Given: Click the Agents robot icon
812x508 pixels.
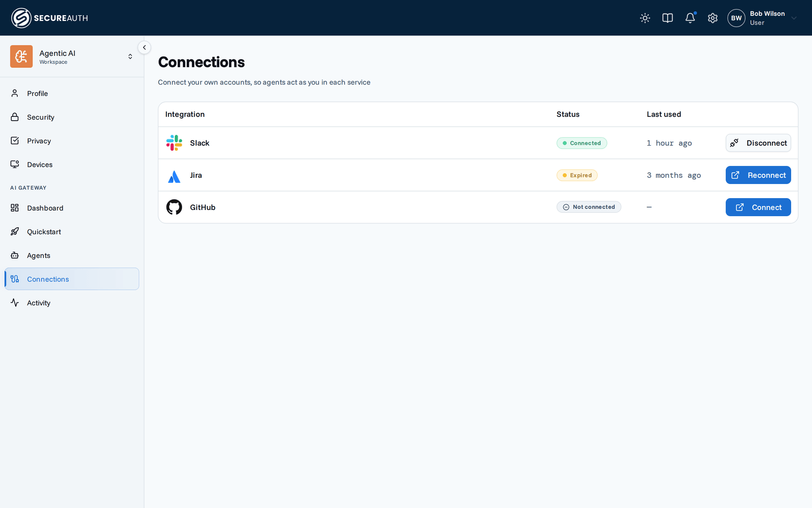Looking at the screenshot, I should [15, 255].
